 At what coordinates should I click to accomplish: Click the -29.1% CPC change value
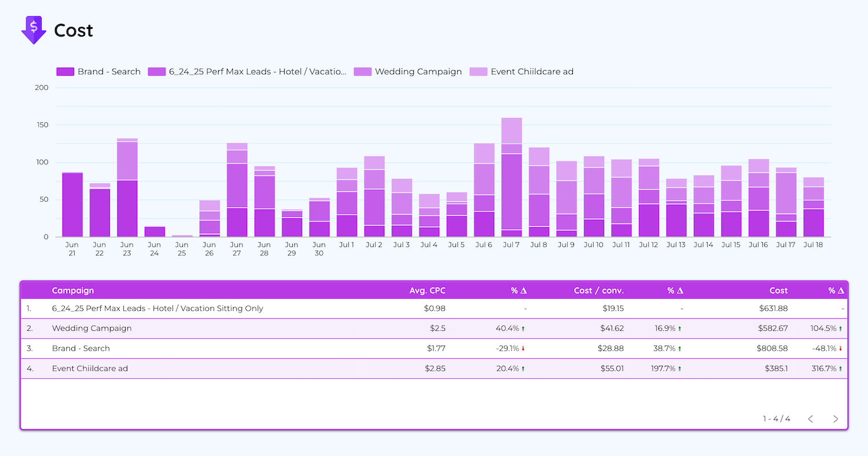point(506,348)
